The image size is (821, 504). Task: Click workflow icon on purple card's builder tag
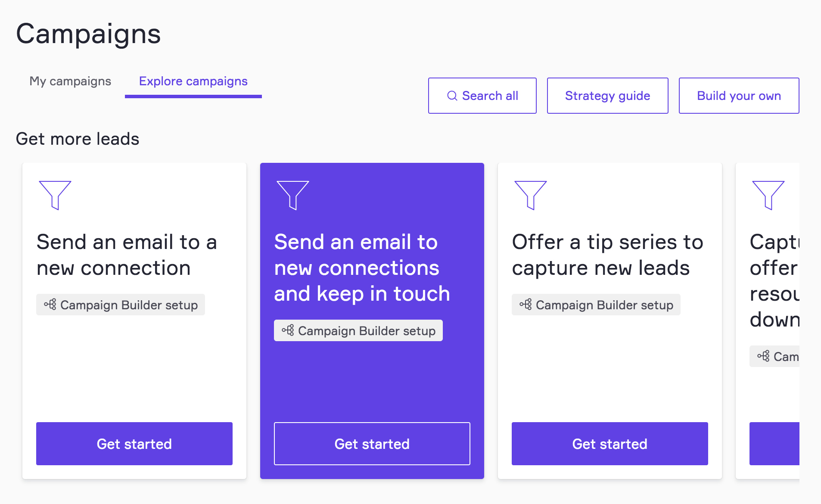click(288, 330)
